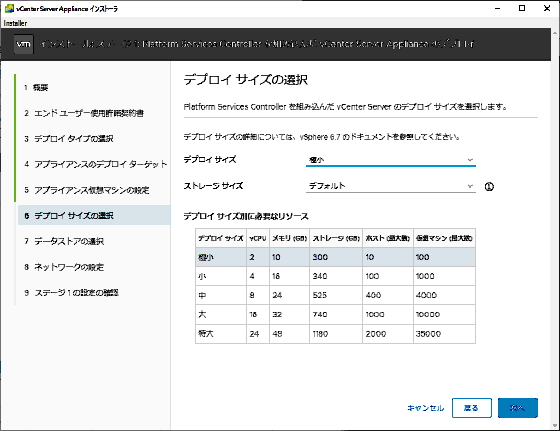The width and height of the screenshot is (560, 431).
Task: Click the メモリ (GB) column header
Action: point(290,238)
